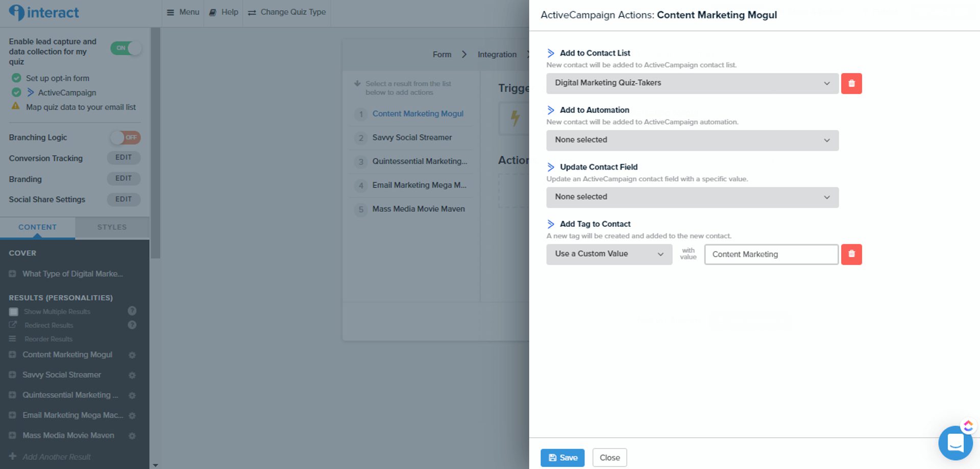Click the Interact logo
Screen dimensions: 980x469
[x=44, y=12]
